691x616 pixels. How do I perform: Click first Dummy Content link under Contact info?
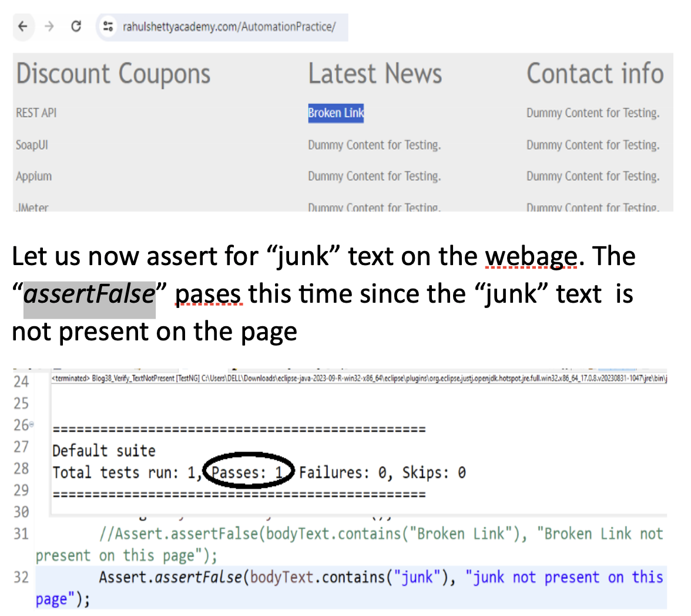coord(592,113)
